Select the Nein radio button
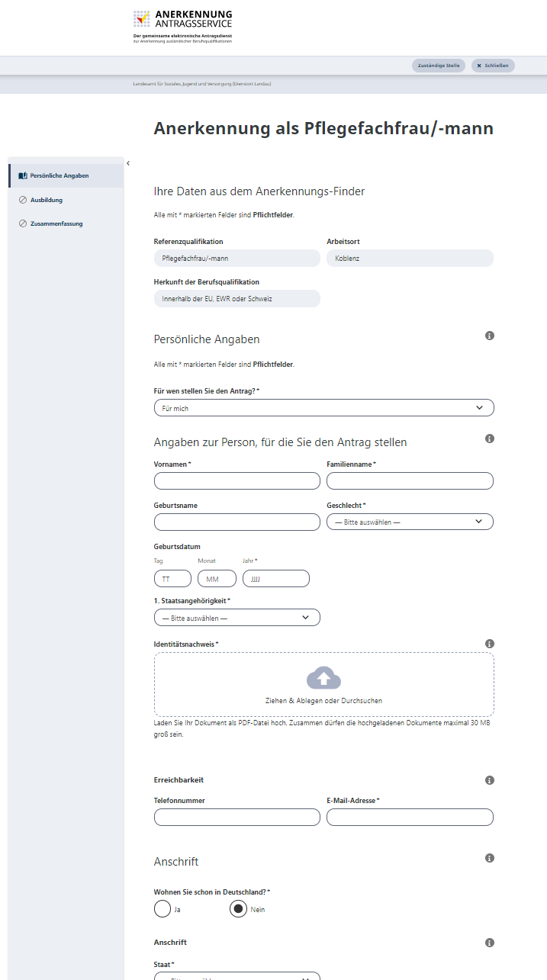The height and width of the screenshot is (980, 547). point(238,909)
